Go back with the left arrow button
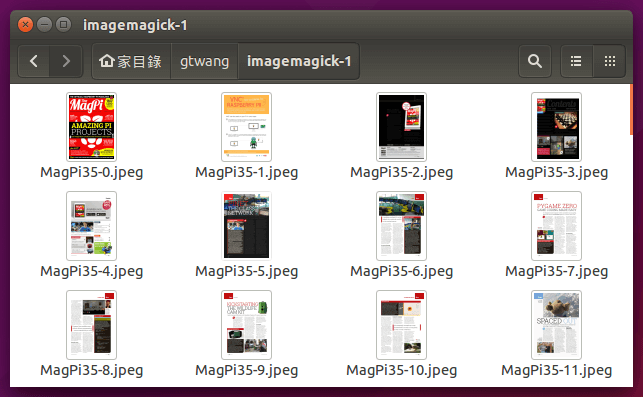Viewport: 643px width, 397px height. (x=34, y=61)
